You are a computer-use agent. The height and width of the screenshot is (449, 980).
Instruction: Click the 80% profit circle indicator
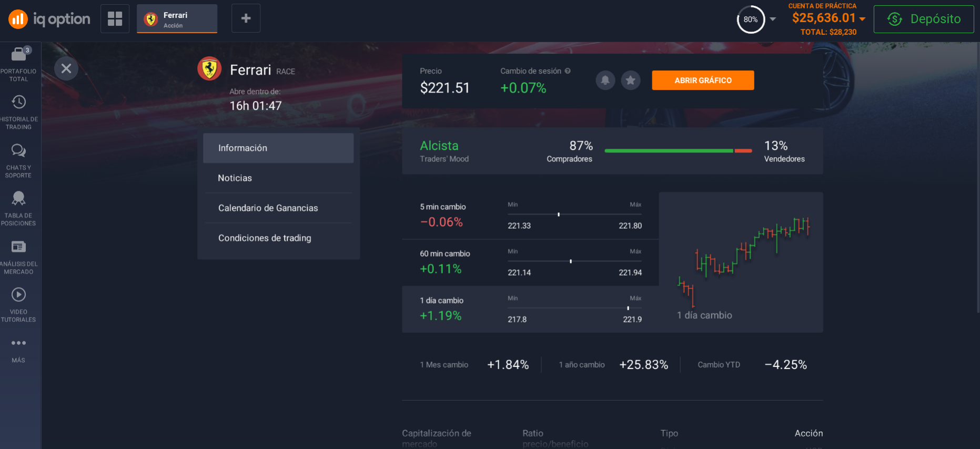tap(751, 19)
